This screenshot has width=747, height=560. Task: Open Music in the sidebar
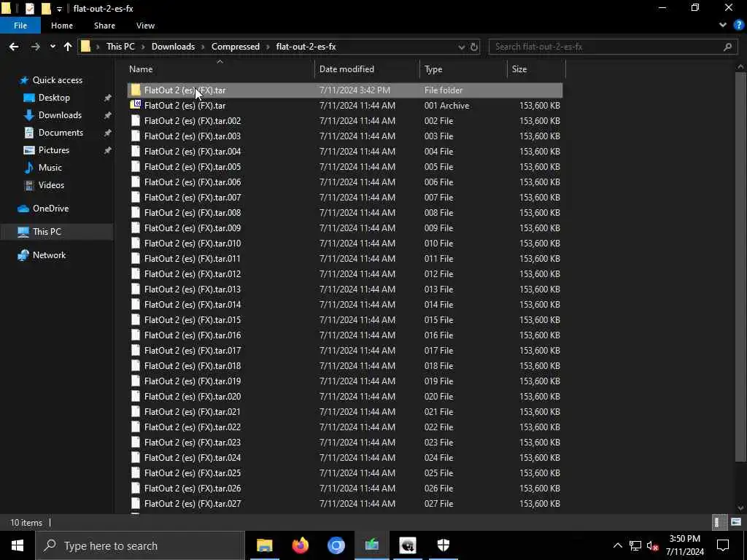[x=50, y=168]
